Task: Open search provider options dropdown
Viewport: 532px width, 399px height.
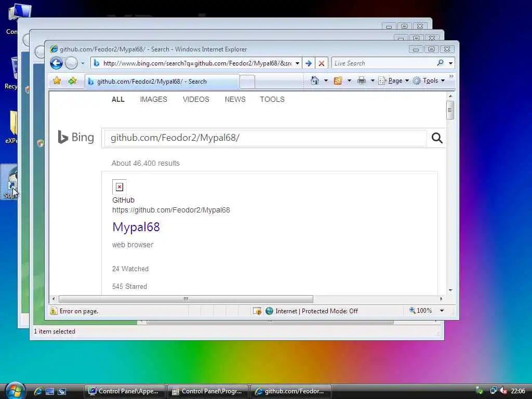Action: pyautogui.click(x=450, y=63)
